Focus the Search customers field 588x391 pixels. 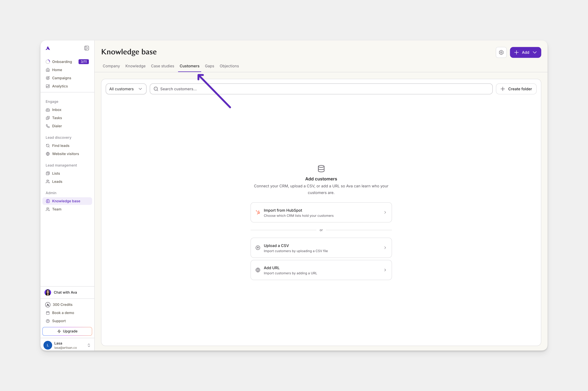click(x=321, y=89)
